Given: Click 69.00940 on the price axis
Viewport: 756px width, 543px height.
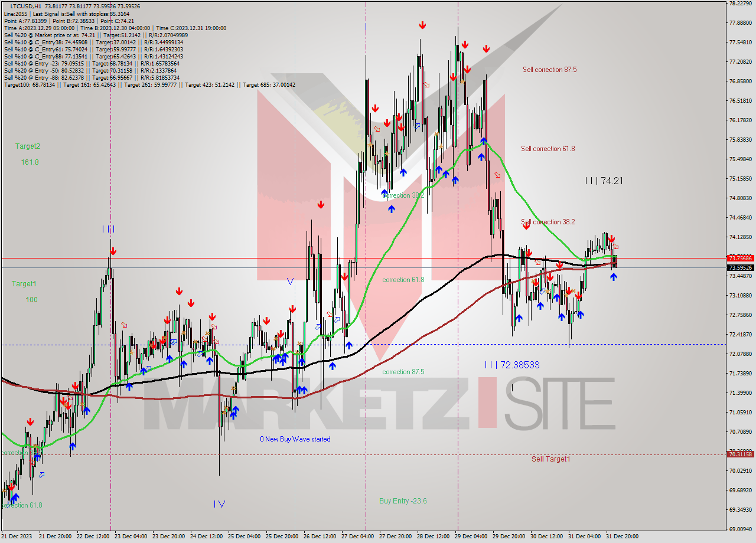Looking at the screenshot, I should click(742, 529).
